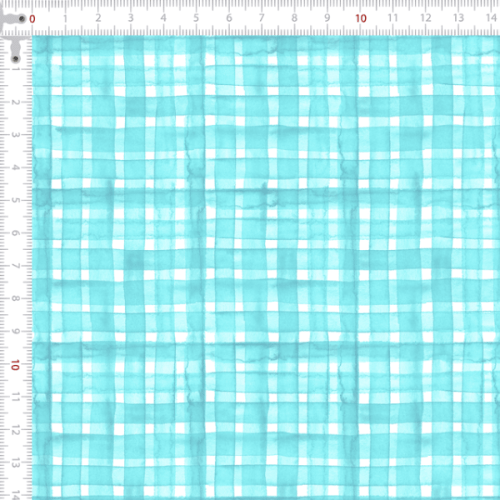This screenshot has width=500, height=500.
Task: Select the 9 mark on the horizontal ruler
Action: point(327,18)
